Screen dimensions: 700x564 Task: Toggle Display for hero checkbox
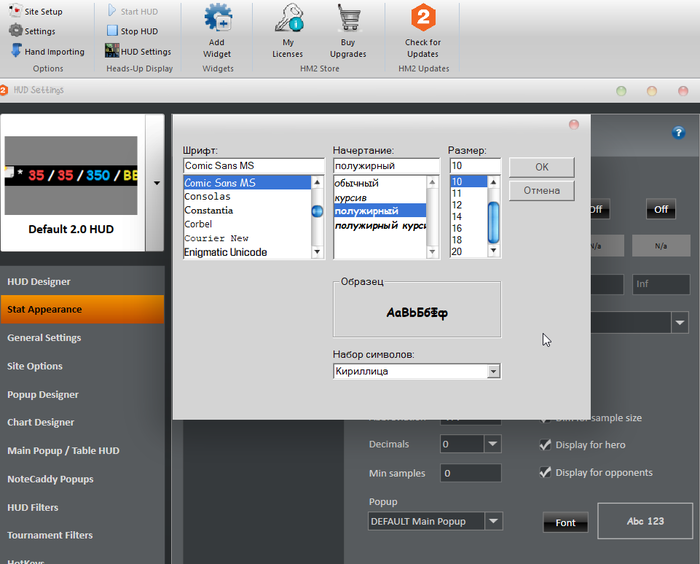tap(545, 444)
